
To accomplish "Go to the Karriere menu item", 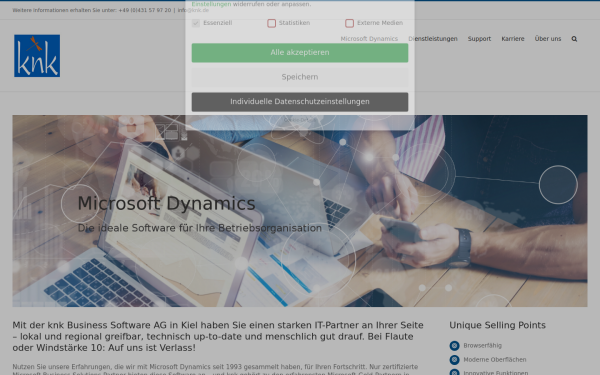I will (513, 39).
